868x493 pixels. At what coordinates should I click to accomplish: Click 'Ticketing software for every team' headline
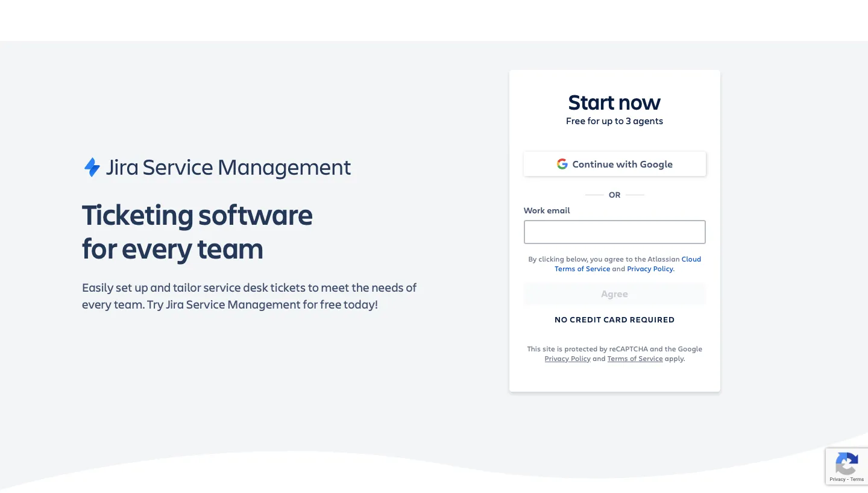pos(197,232)
